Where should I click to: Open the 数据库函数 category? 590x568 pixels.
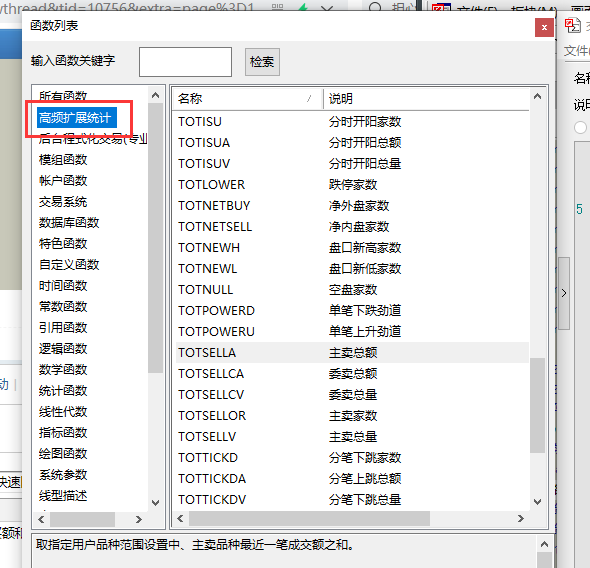(x=69, y=223)
